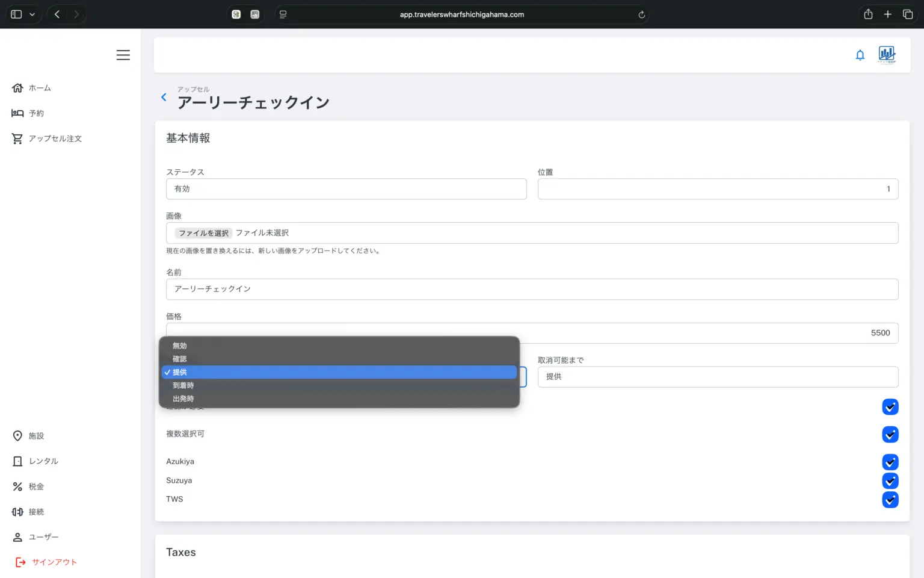Open the 取消可能まで dropdown
This screenshot has height=578, width=924.
tap(717, 377)
